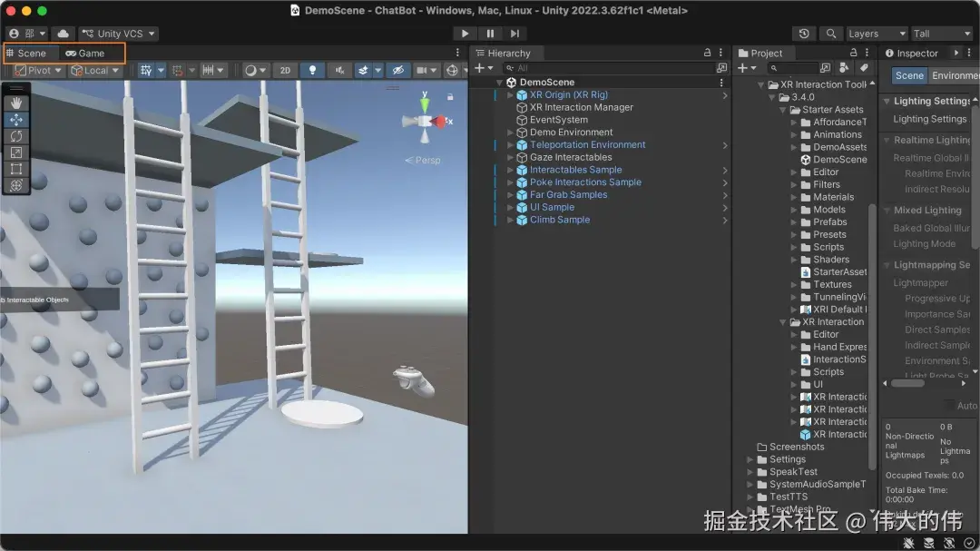The height and width of the screenshot is (551, 980).
Task: Open the DemoScene context menu dots
Action: click(x=721, y=83)
